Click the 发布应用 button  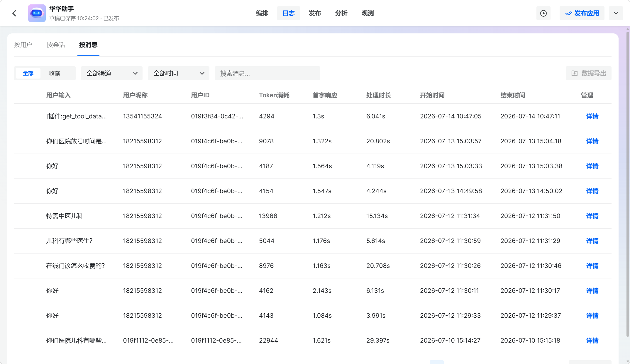[582, 13]
